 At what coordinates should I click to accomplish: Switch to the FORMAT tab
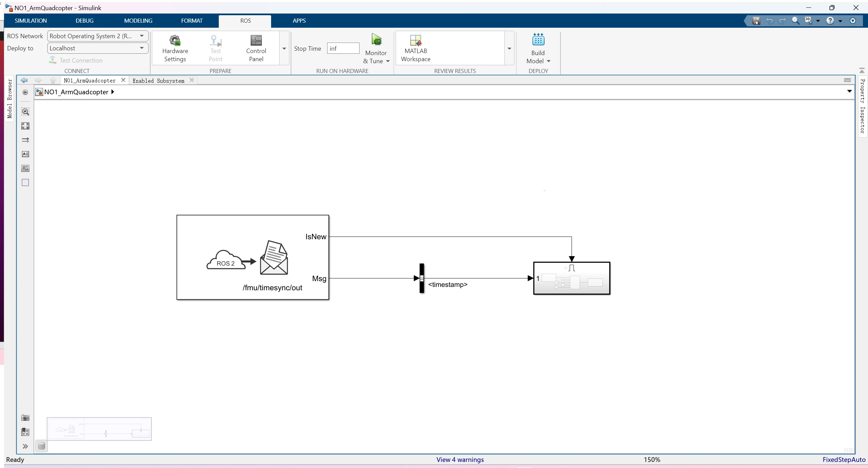coord(192,21)
